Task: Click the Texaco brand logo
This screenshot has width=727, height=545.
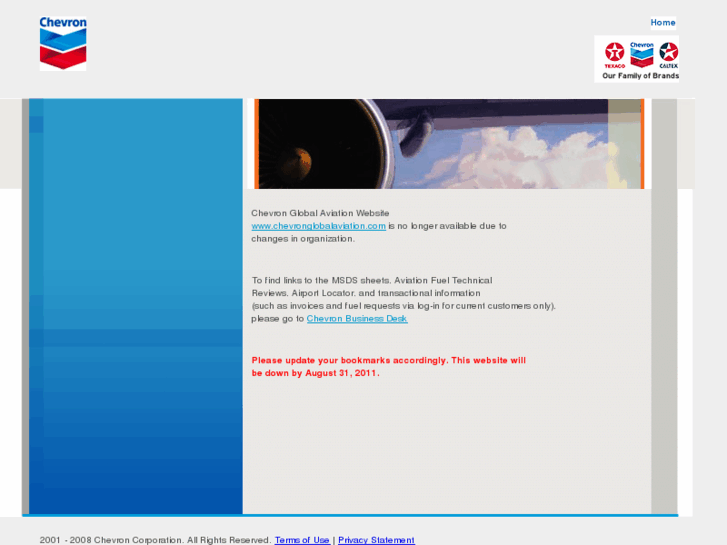Action: click(615, 55)
